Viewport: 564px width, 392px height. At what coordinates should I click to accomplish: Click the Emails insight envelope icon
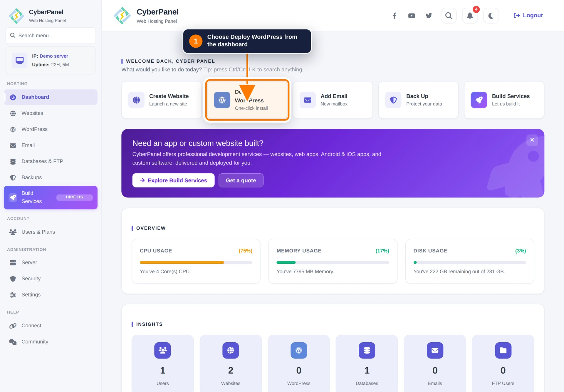pos(435,350)
